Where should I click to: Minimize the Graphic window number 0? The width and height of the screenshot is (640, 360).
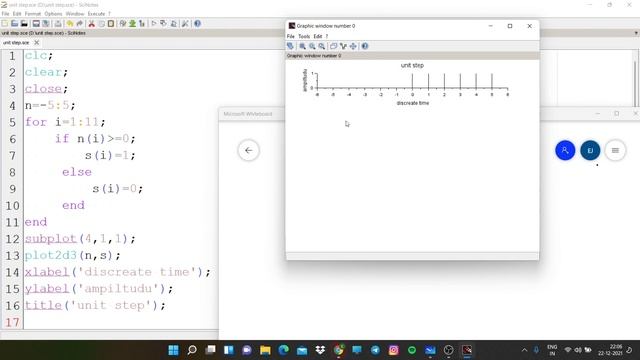pyautogui.click(x=491, y=26)
